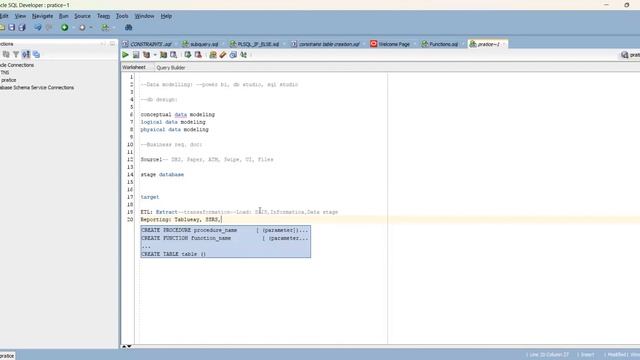Click the SQL Worksheet icon in the main toolbar
640x360 pixels.
(105, 27)
